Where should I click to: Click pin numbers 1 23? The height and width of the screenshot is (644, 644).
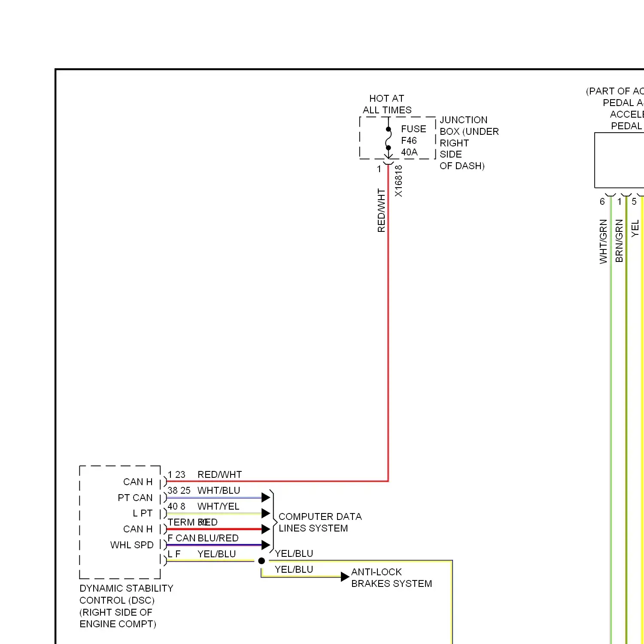coord(176,474)
